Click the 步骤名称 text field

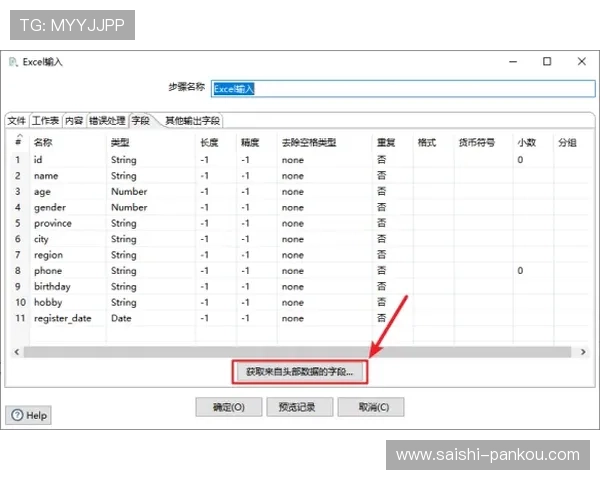(x=398, y=89)
